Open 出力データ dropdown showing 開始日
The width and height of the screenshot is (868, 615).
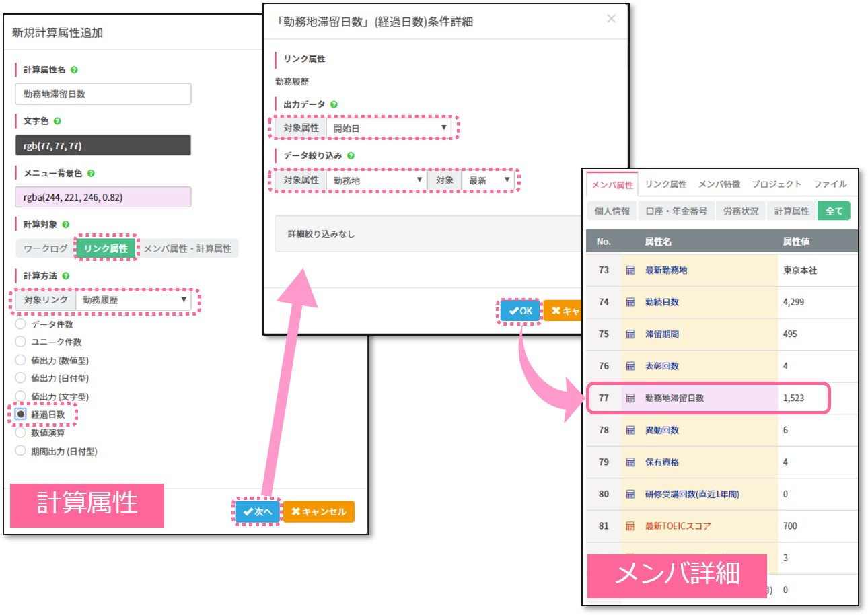click(x=389, y=127)
